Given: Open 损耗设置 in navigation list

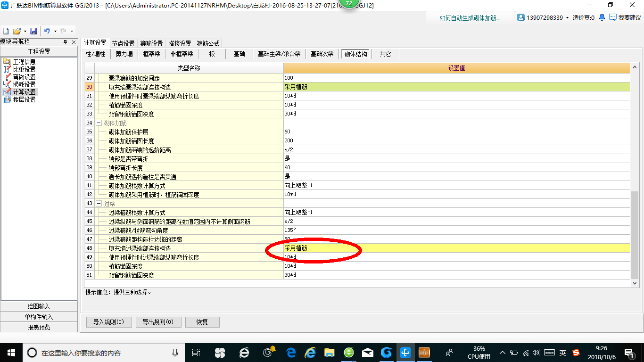Looking at the screenshot, I should coord(24,84).
